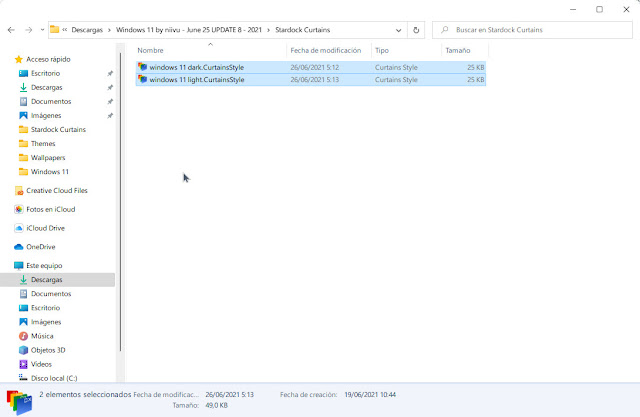Screen dimensions: 640x417
Task: Open iCloud Drive in sidebar
Action: tap(45, 228)
